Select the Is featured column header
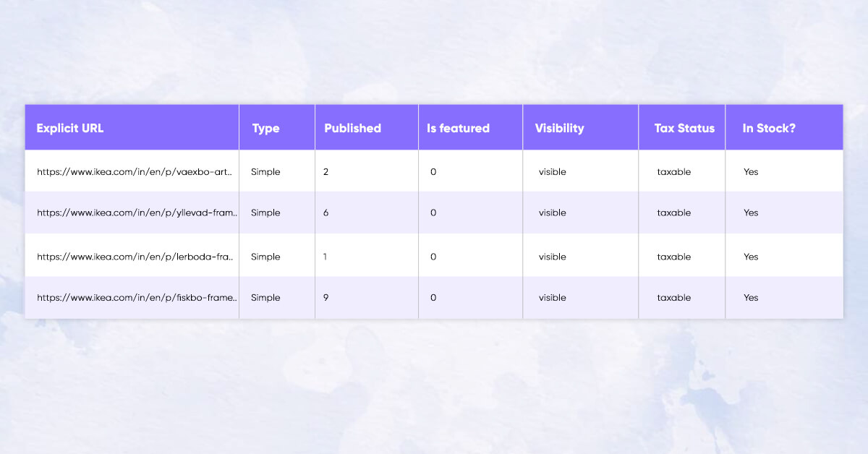 tap(458, 128)
